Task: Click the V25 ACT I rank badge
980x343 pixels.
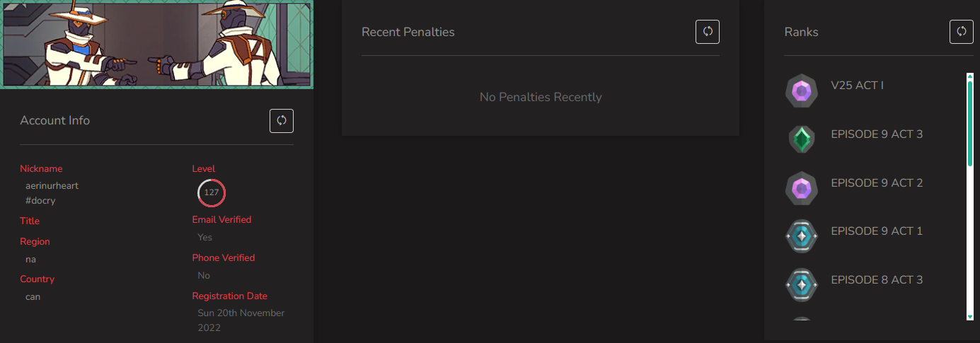Action: click(x=802, y=91)
